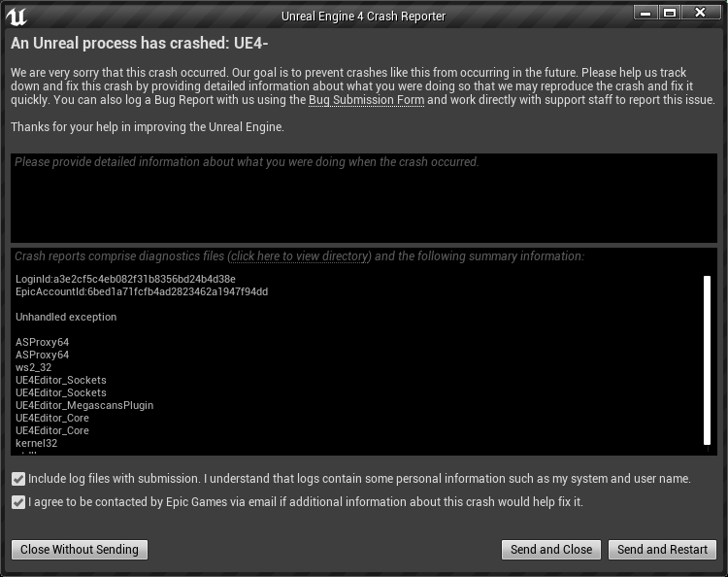The height and width of the screenshot is (577, 728).
Task: Click the crash summary vertical scrollbar
Action: pos(707,360)
